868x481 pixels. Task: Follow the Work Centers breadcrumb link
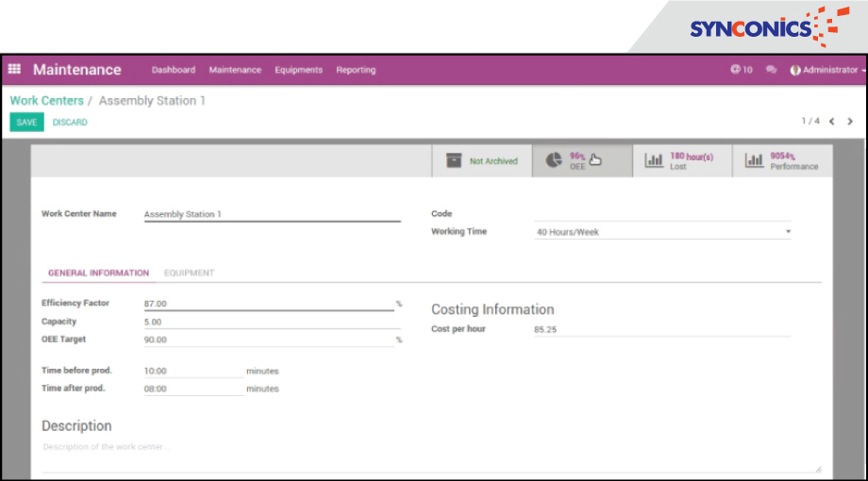[46, 101]
